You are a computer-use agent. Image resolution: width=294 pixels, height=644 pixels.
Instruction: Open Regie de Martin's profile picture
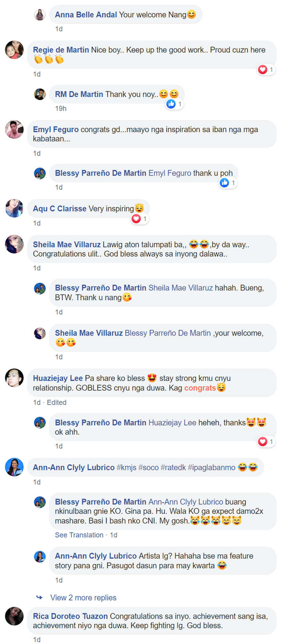[x=14, y=50]
